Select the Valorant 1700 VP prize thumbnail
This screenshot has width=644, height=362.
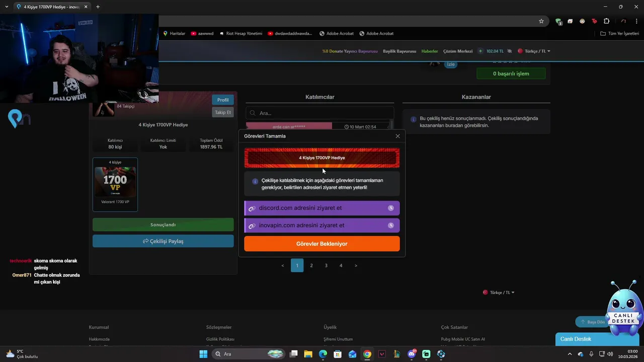[x=115, y=185]
